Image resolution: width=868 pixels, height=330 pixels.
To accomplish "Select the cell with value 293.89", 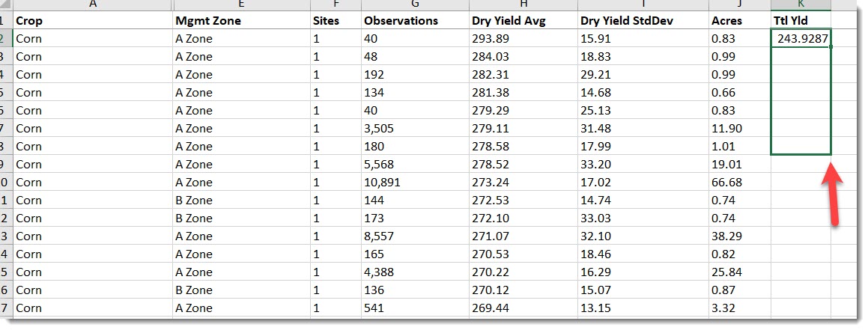I will pos(522,39).
